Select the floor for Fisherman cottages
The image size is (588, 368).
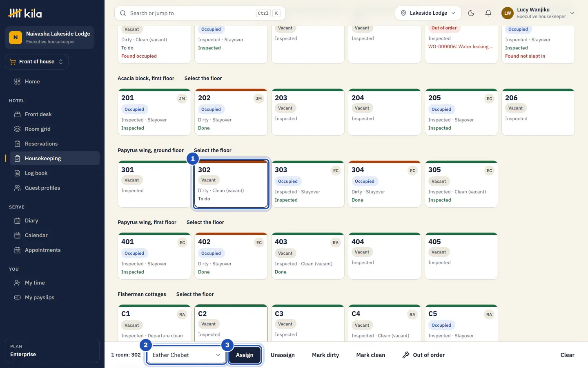coord(195,294)
